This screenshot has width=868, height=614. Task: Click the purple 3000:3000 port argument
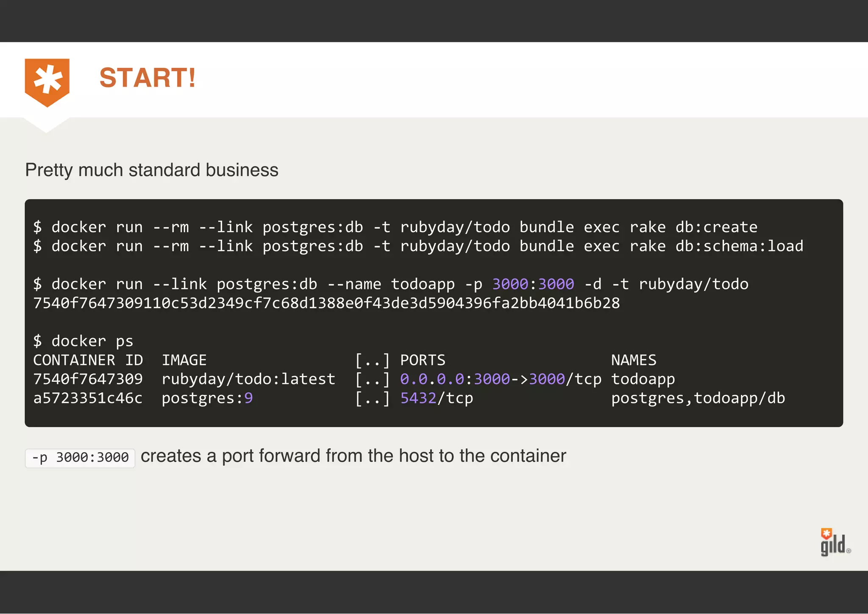pyautogui.click(x=533, y=284)
